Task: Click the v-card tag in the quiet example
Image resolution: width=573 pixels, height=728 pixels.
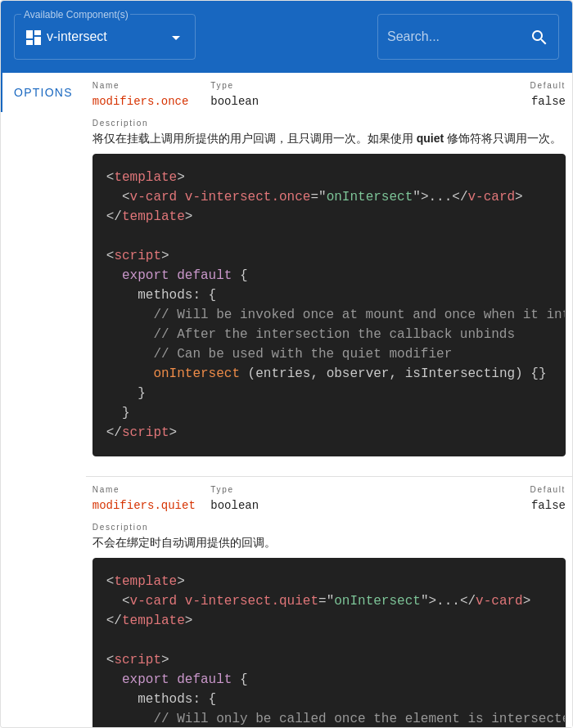Action: click(152, 600)
